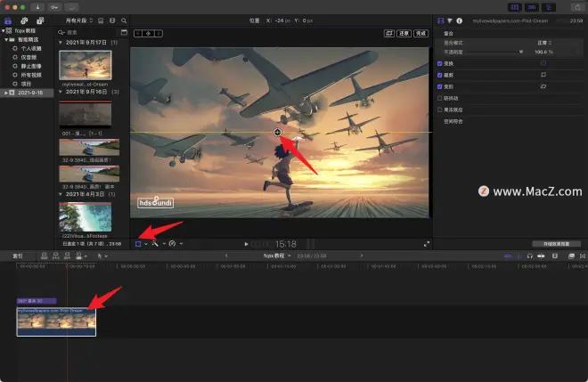Collapse the 智能精选 folder triangle

click(x=6, y=39)
